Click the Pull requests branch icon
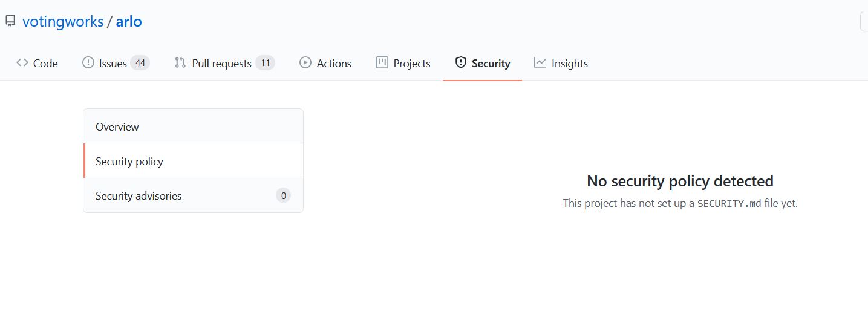This screenshot has height=314, width=868. coord(180,63)
